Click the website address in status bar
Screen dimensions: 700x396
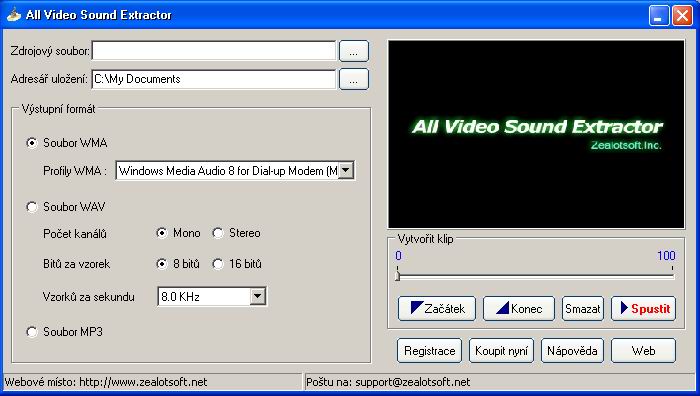[143, 382]
